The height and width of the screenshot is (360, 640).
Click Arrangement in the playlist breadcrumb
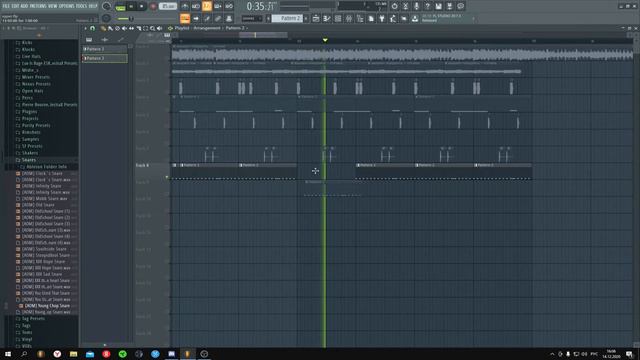(207, 28)
